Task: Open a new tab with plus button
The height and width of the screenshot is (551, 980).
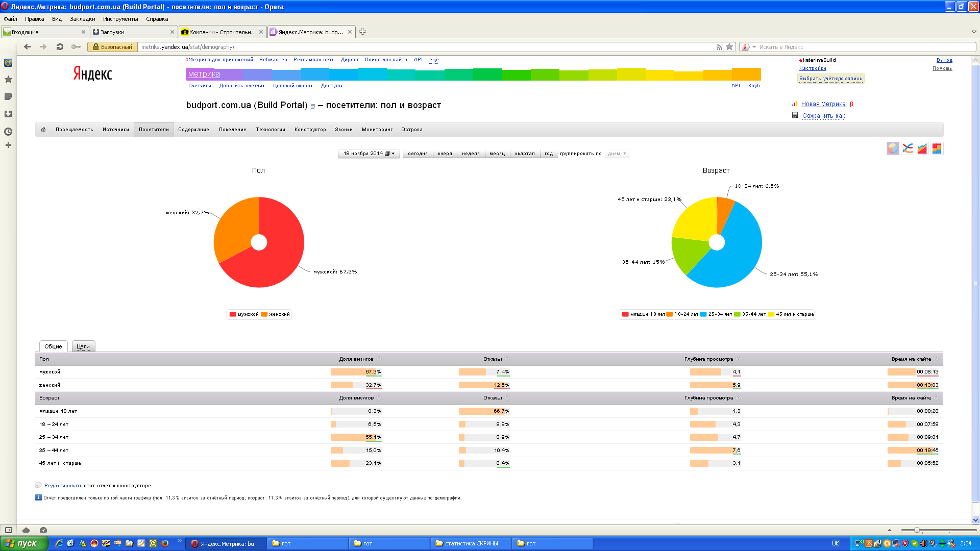Action: [x=362, y=32]
